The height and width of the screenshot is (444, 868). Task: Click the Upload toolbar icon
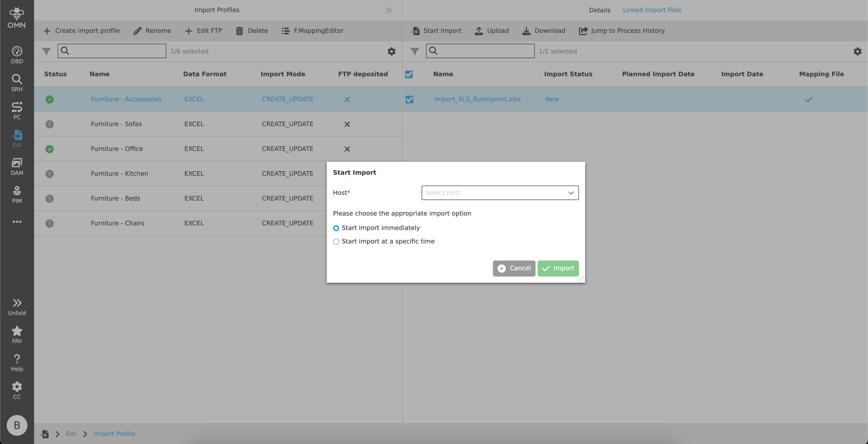[x=479, y=31]
